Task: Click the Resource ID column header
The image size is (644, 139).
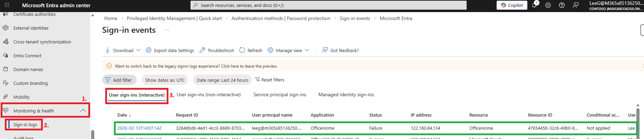Action: coord(540,115)
